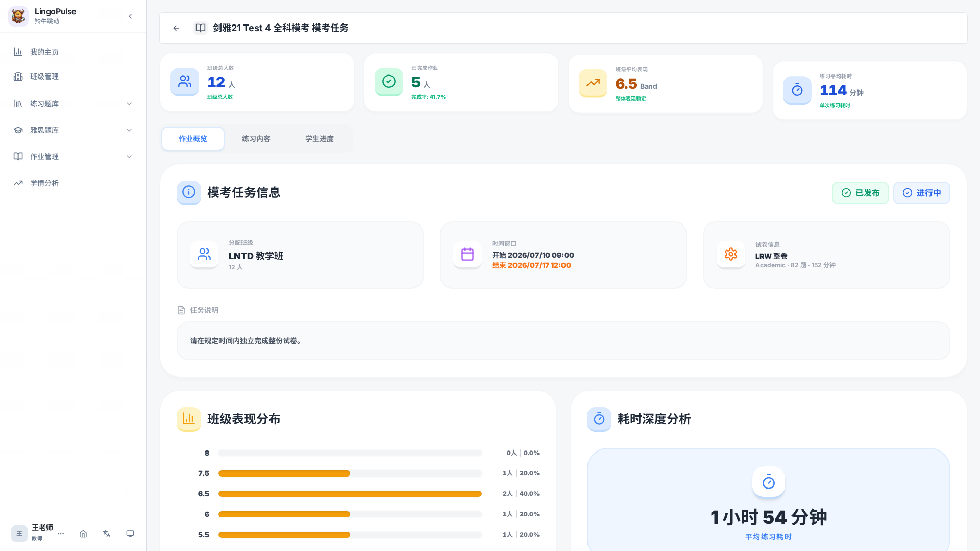Open the language translate icon
980x551 pixels.
[x=107, y=534]
